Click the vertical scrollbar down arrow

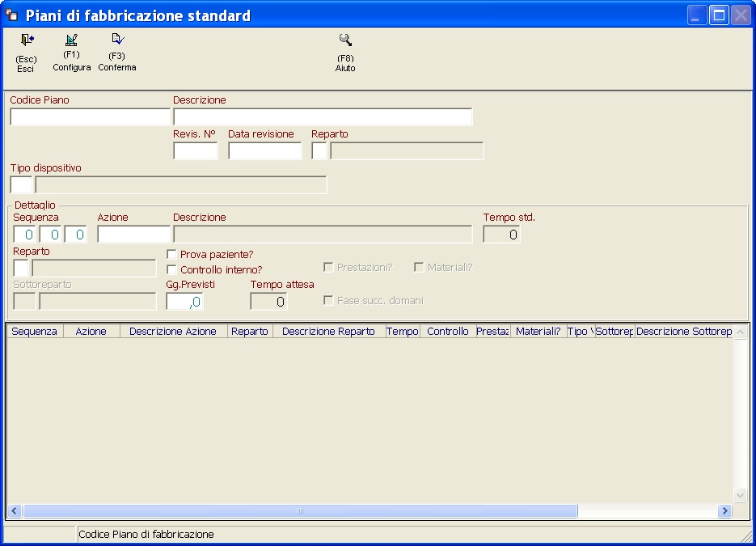coord(740,495)
